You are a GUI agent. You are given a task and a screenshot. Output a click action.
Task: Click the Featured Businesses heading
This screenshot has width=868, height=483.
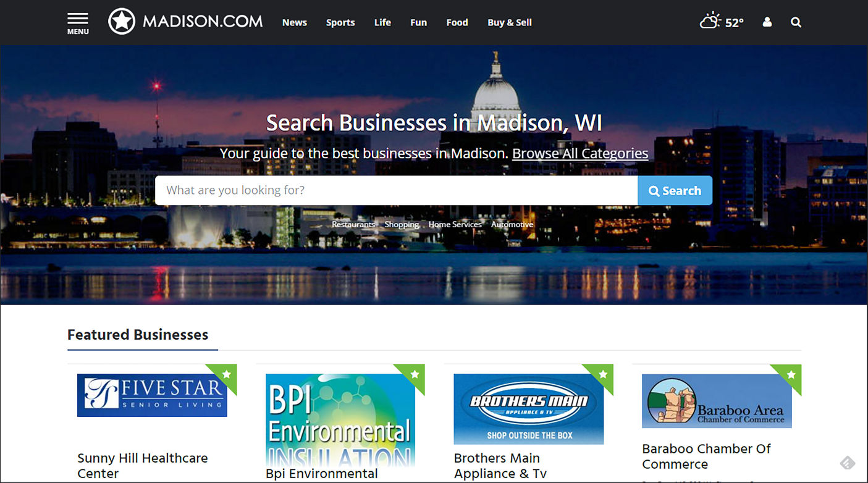tap(138, 335)
